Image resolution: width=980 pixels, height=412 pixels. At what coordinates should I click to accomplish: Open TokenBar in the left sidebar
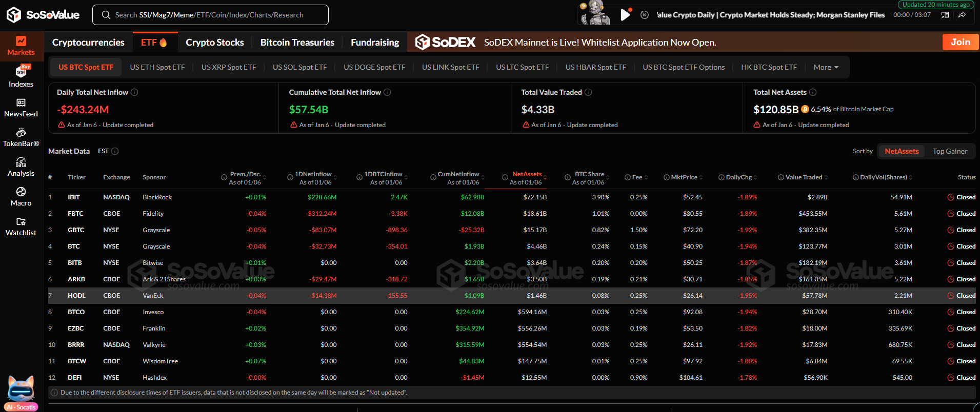21,137
